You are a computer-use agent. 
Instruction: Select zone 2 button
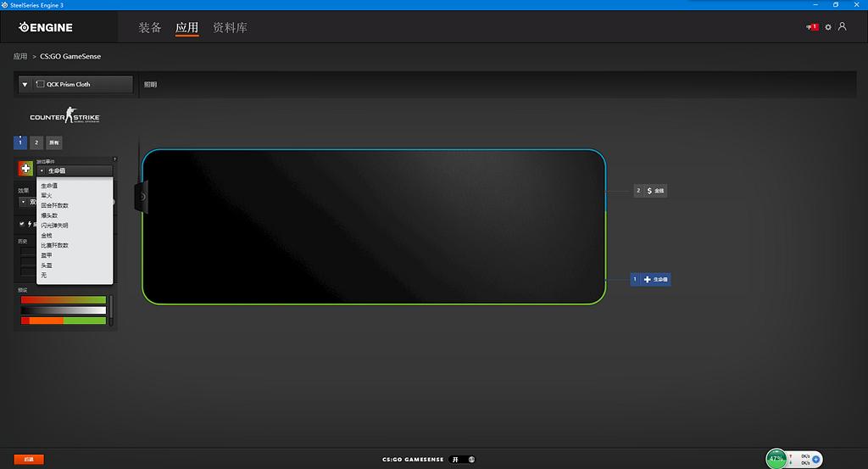36,142
